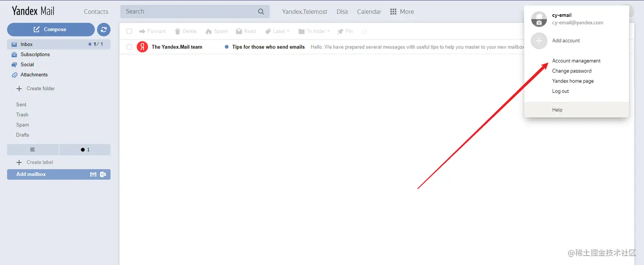Click the red Yandex sender avatar
This screenshot has width=644, height=265.
point(142,47)
